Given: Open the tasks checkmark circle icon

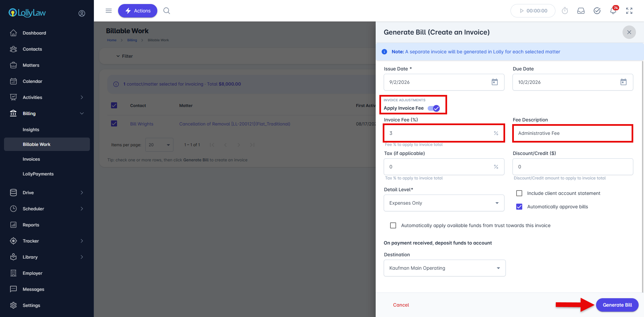Looking at the screenshot, I should click(x=597, y=11).
